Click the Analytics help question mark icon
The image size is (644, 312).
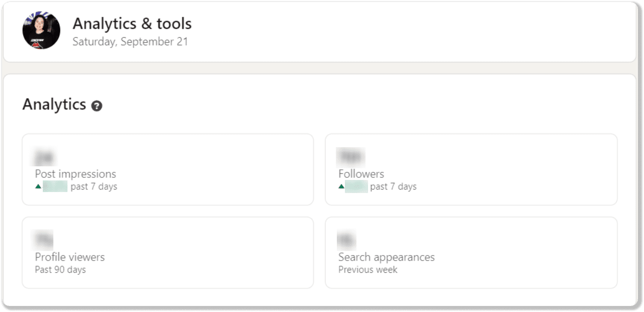pos(97,106)
